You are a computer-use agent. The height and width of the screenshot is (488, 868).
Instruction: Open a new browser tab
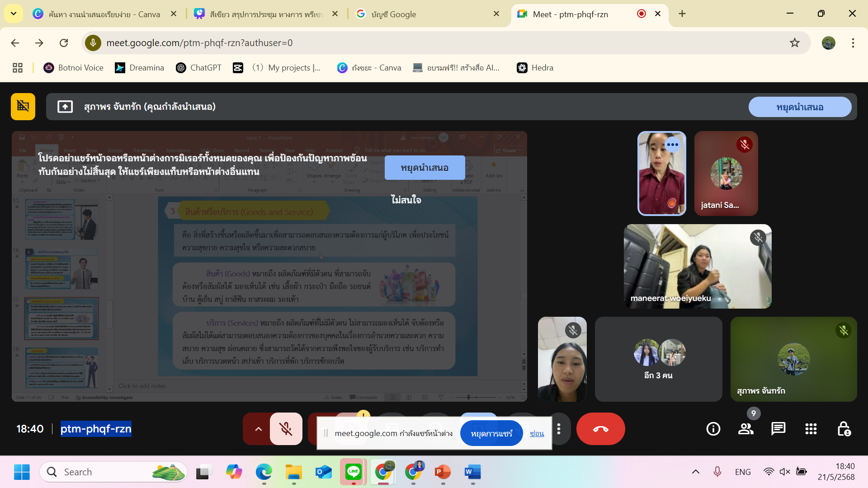pyautogui.click(x=682, y=14)
